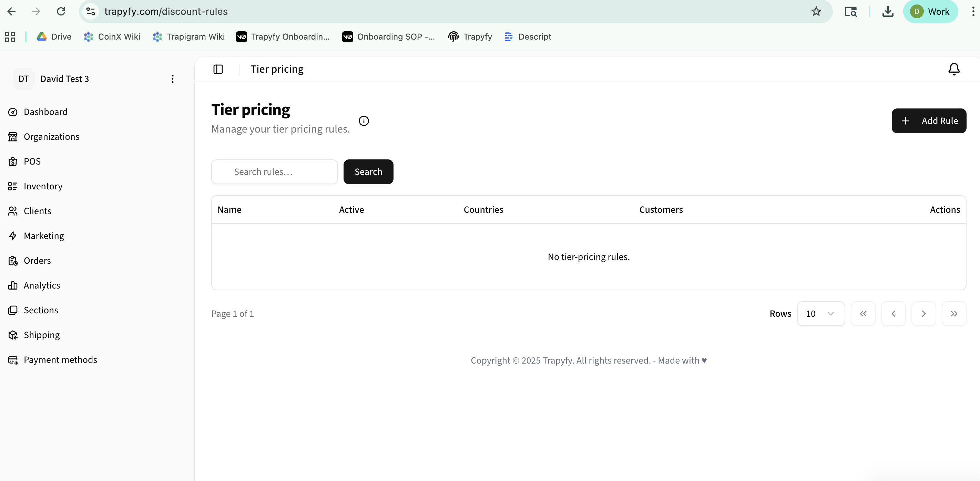Open David Test 3 options menu

coord(172,79)
